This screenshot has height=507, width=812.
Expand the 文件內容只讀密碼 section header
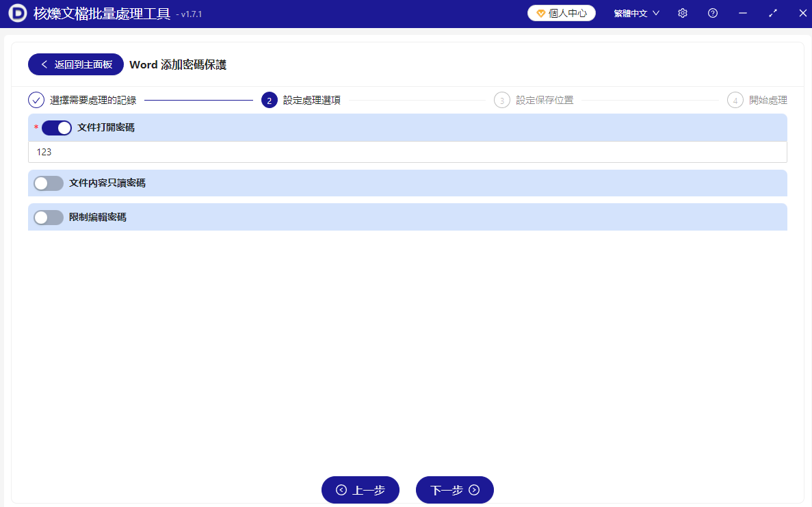point(410,183)
